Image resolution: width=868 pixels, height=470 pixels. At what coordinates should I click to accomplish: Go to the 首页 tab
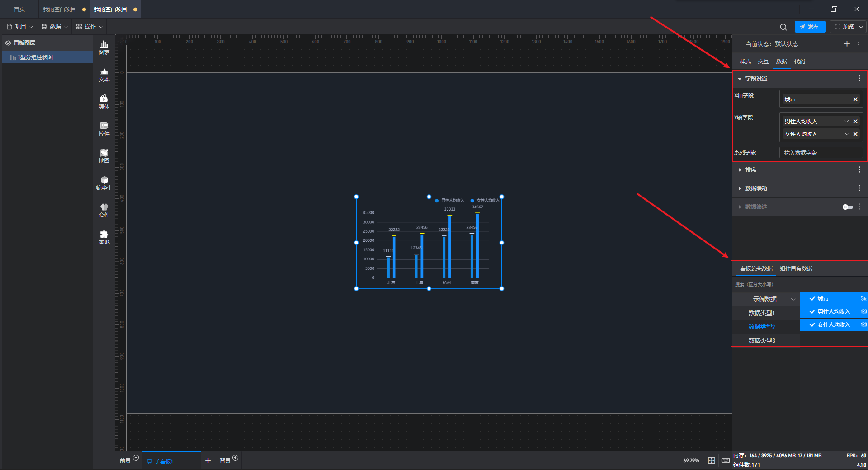(x=19, y=9)
